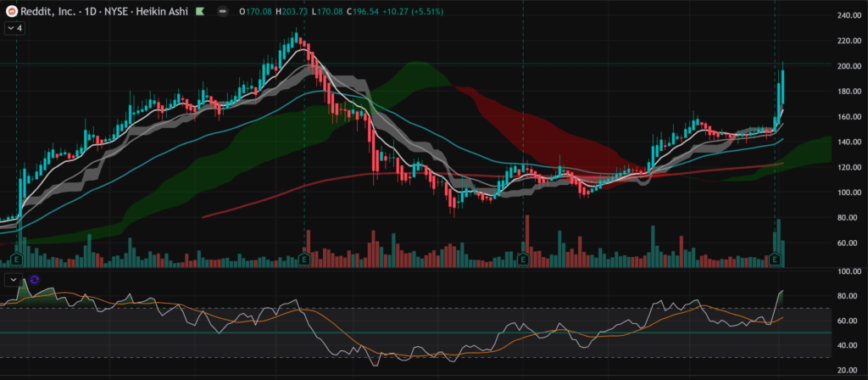Select the red Ichimoku cloud area

pos(526,136)
